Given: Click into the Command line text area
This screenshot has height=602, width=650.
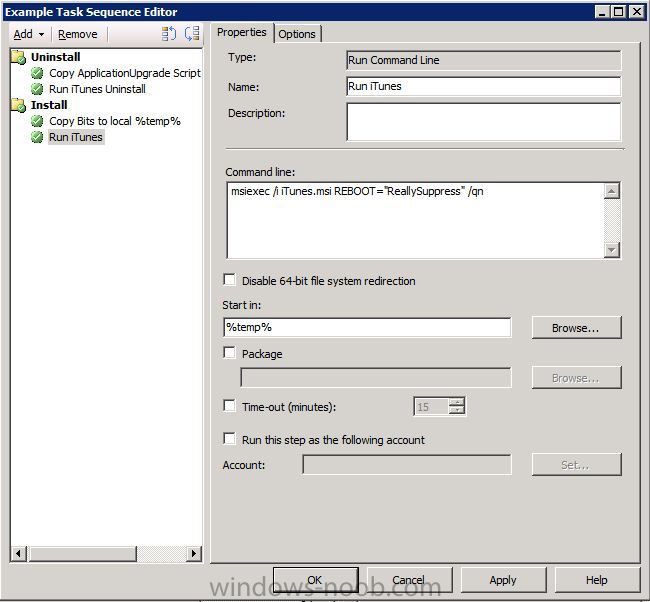Looking at the screenshot, I should tap(415, 220).
